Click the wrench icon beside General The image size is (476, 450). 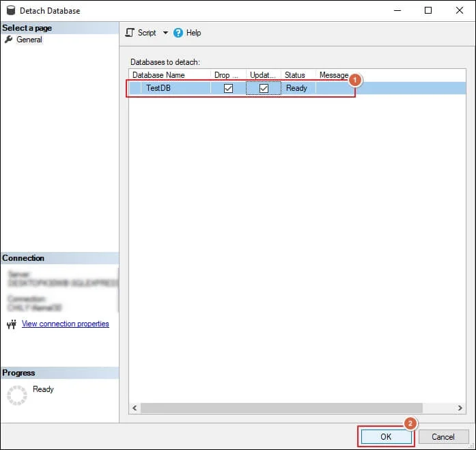[x=8, y=40]
